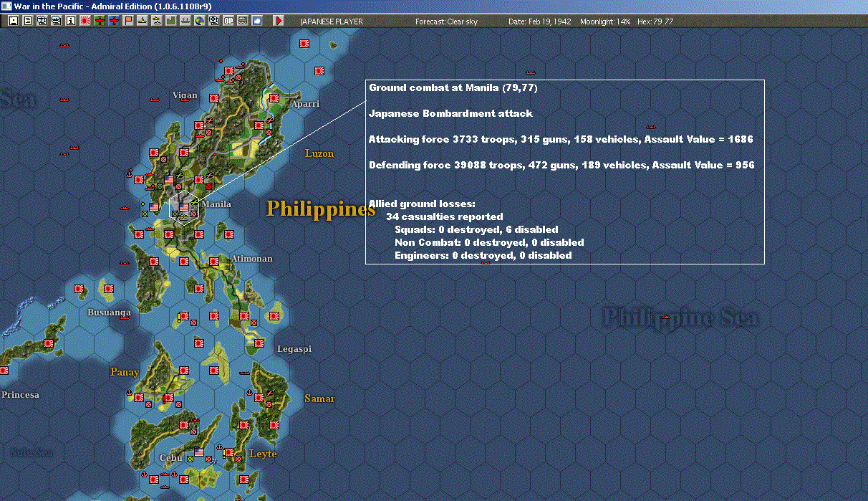Click the Samar island label
868x501 pixels.
(319, 399)
